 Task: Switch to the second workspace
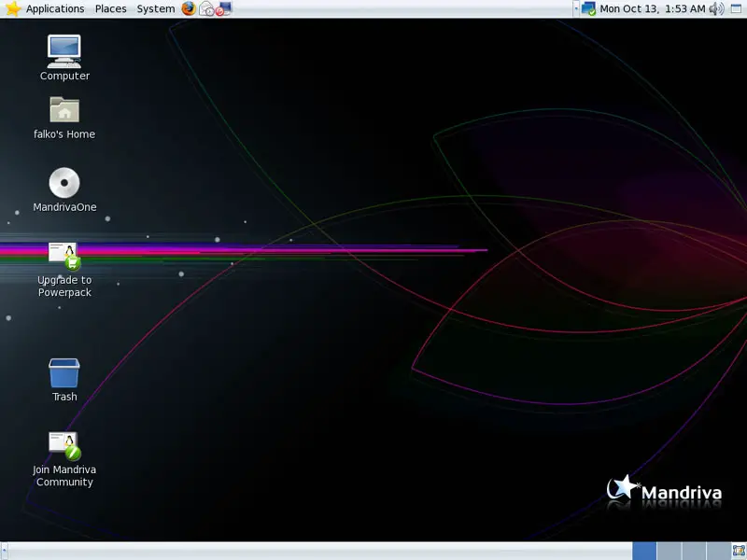coord(669,551)
